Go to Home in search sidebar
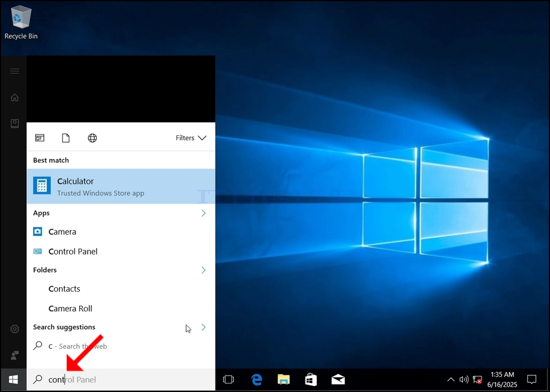 coord(15,97)
